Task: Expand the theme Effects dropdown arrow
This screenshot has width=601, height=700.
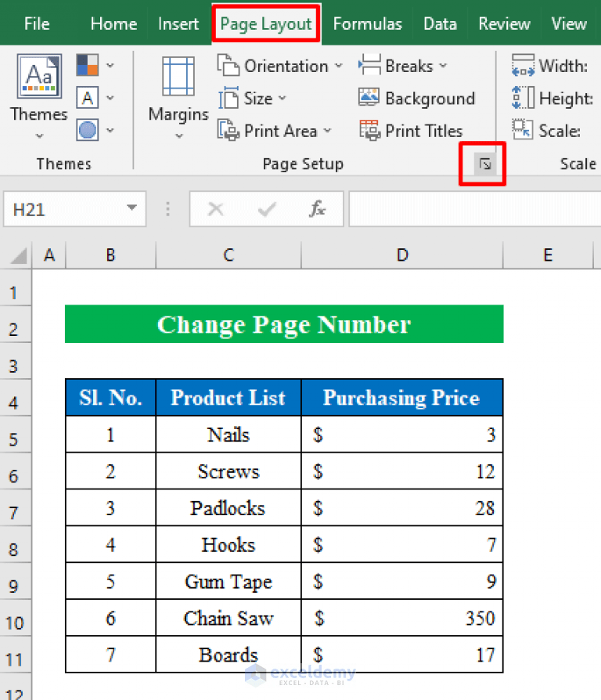Action: [110, 130]
